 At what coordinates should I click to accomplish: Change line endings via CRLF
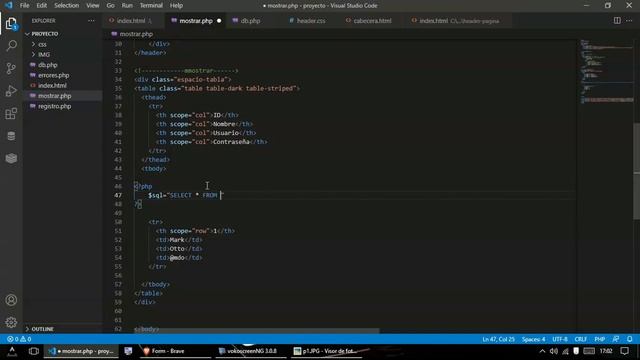tap(580, 339)
